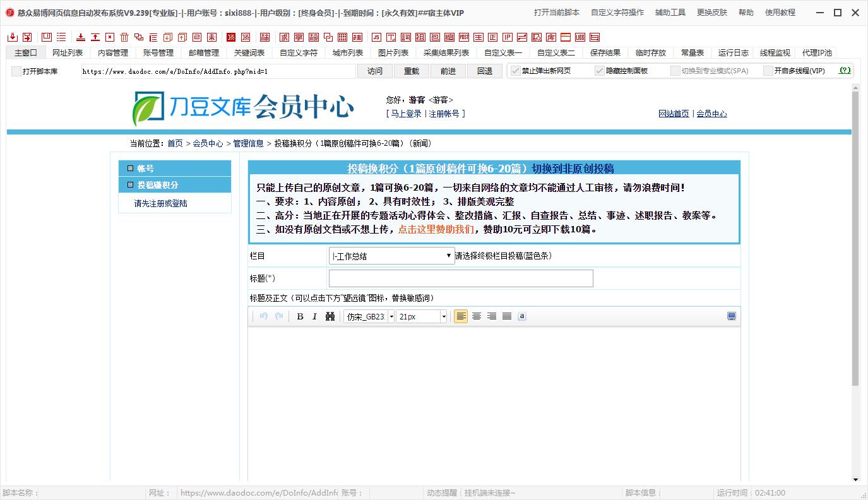Click 管理信息 in the breadcrumb

[x=248, y=143]
